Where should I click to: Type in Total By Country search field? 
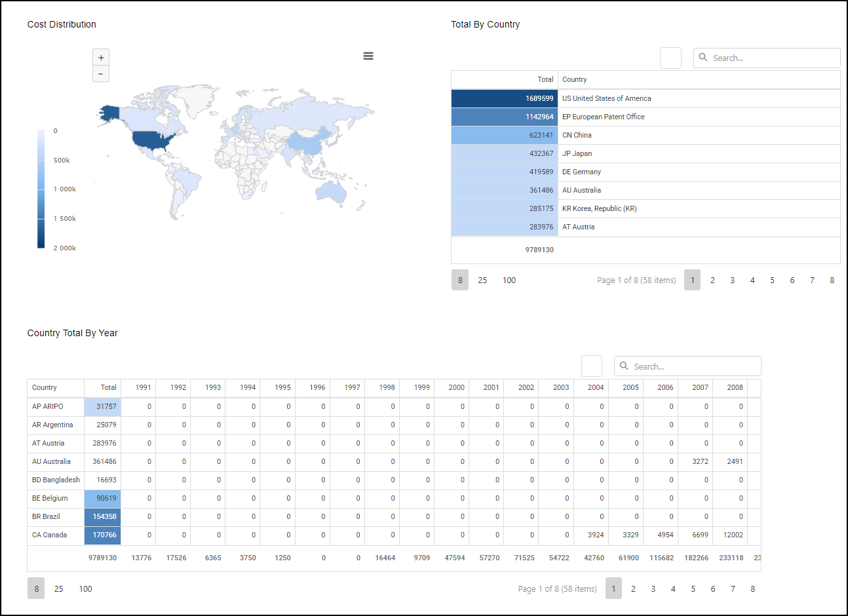point(773,58)
